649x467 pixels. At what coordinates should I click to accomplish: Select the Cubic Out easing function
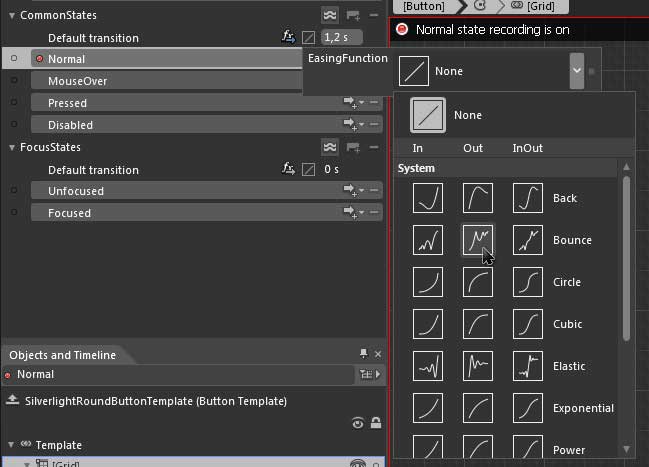coord(478,324)
